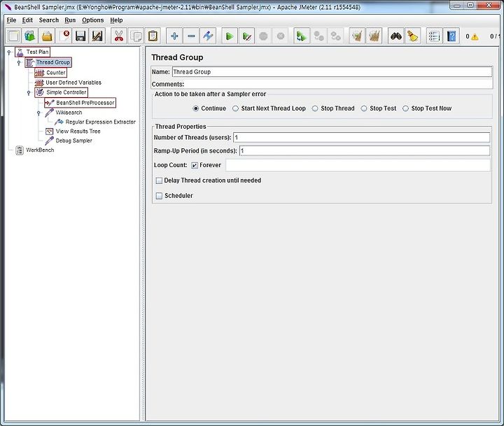Click the Clear broom icon
This screenshot has height=426, width=504.
[357, 36]
